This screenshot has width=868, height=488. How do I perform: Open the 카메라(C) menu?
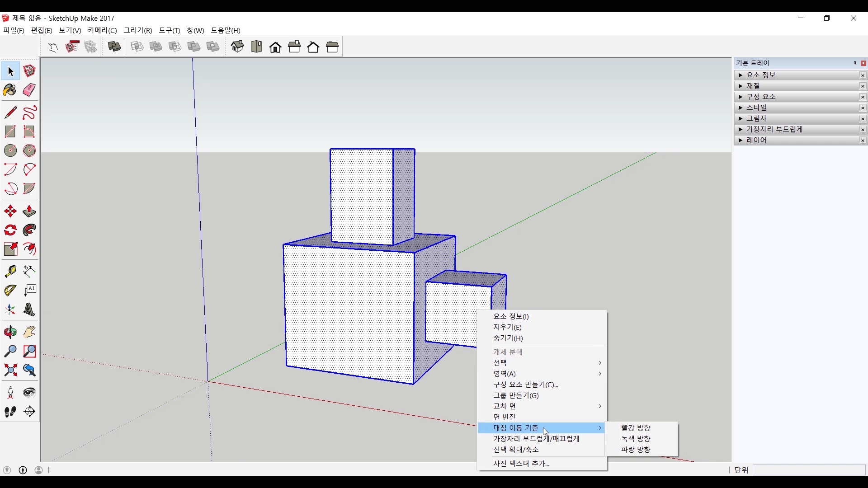point(102,30)
